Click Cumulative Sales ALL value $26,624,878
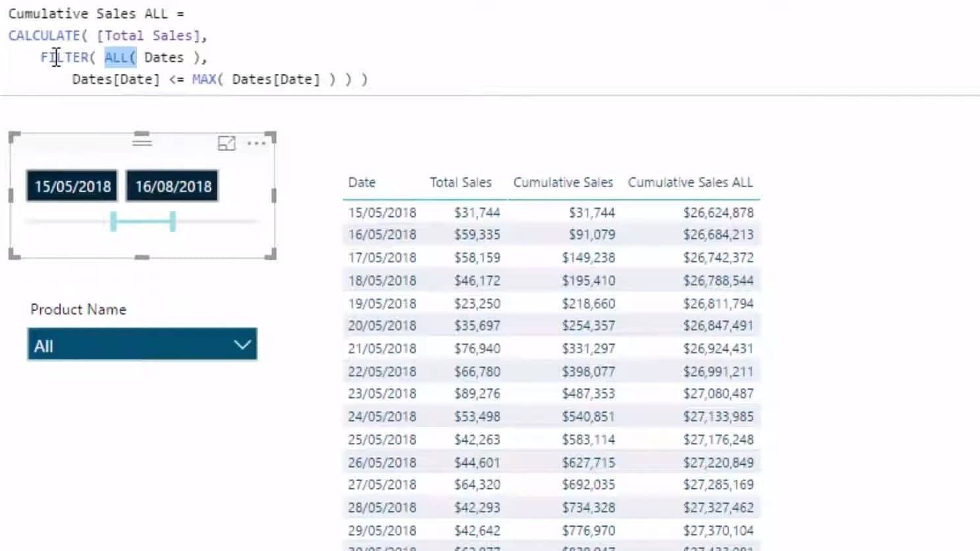This screenshot has height=551, width=980. pyautogui.click(x=718, y=212)
